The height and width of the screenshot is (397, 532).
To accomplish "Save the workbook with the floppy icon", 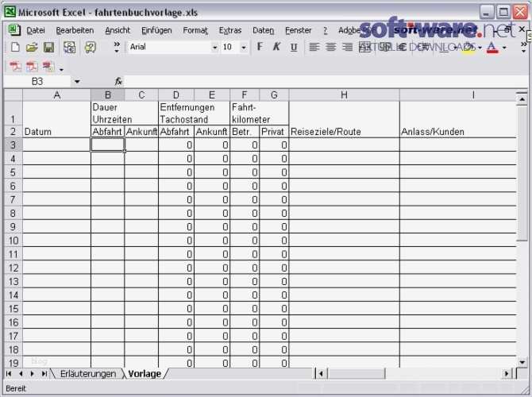I will point(48,47).
